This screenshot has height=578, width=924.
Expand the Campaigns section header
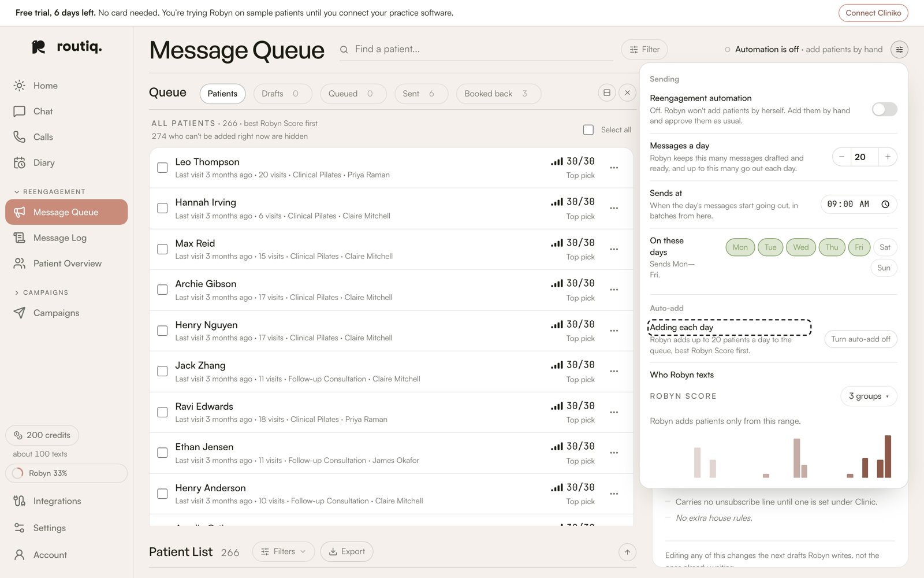pyautogui.click(x=41, y=292)
